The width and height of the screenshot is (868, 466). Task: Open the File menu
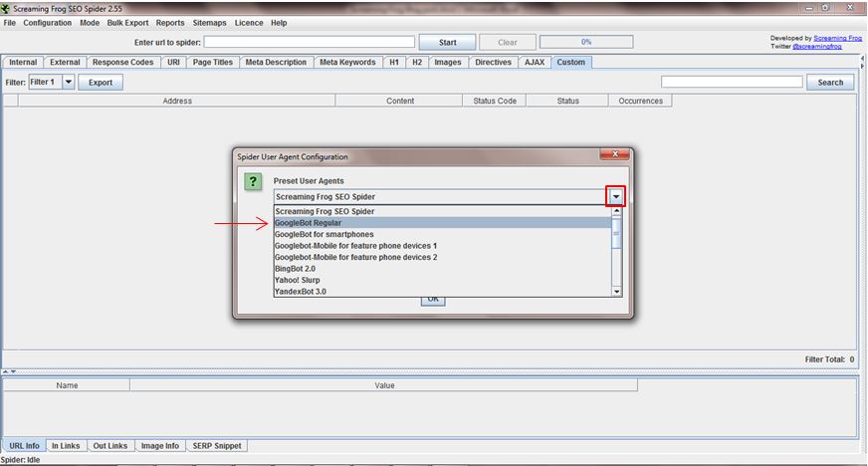tap(9, 23)
